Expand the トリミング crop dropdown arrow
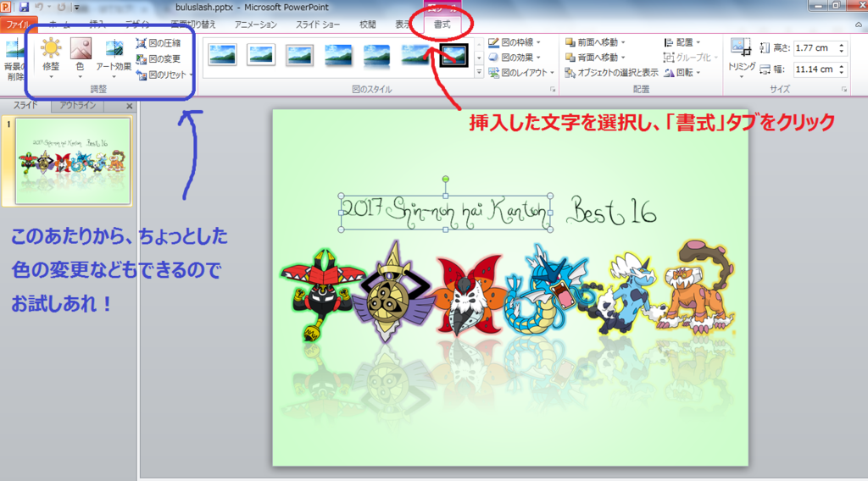868x481 pixels. coord(741,76)
